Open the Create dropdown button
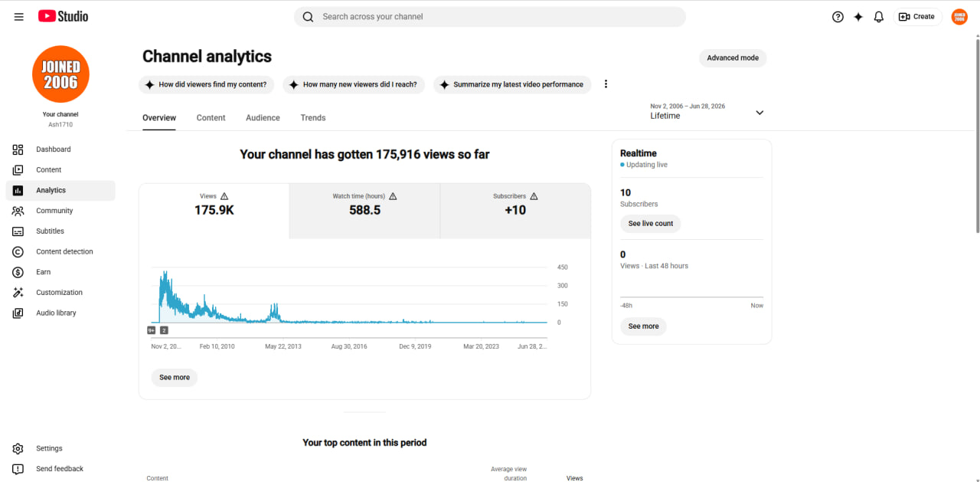This screenshot has height=482, width=980. (x=916, y=17)
